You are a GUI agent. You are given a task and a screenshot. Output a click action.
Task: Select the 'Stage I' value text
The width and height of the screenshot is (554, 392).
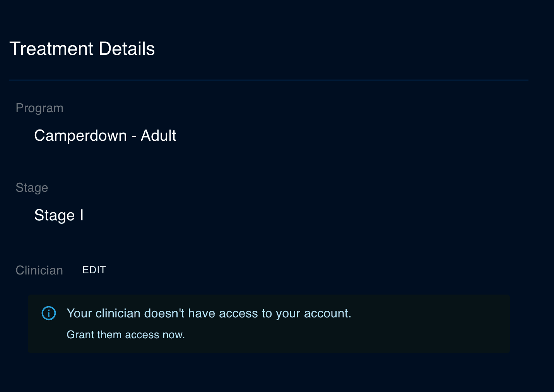coord(59,215)
